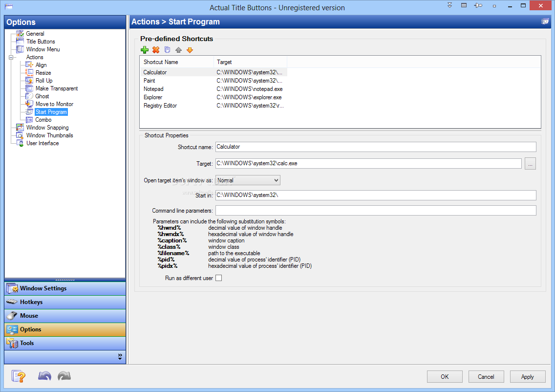Add a new shortcut with green plus
Viewport: 555px width, 392px height.
[145, 50]
